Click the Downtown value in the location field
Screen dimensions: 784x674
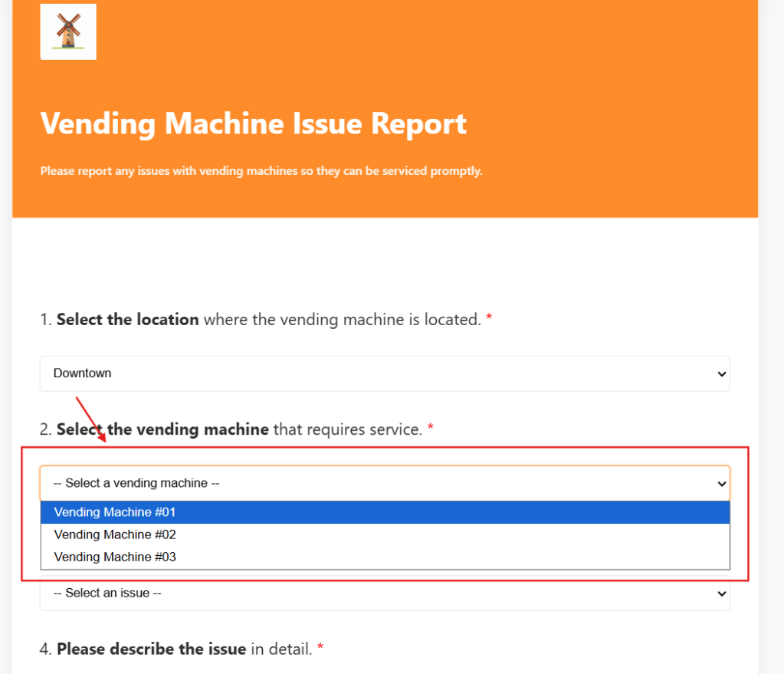(82, 373)
